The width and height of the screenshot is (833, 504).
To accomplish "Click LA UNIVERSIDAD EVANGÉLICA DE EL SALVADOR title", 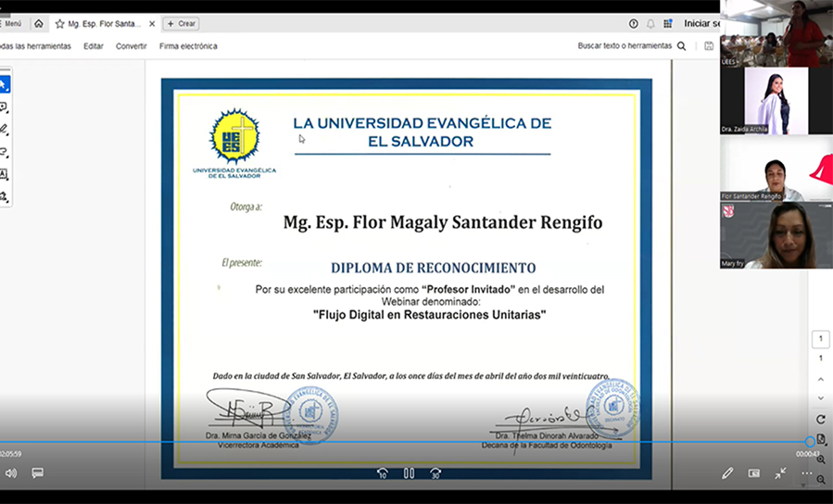I will (423, 132).
